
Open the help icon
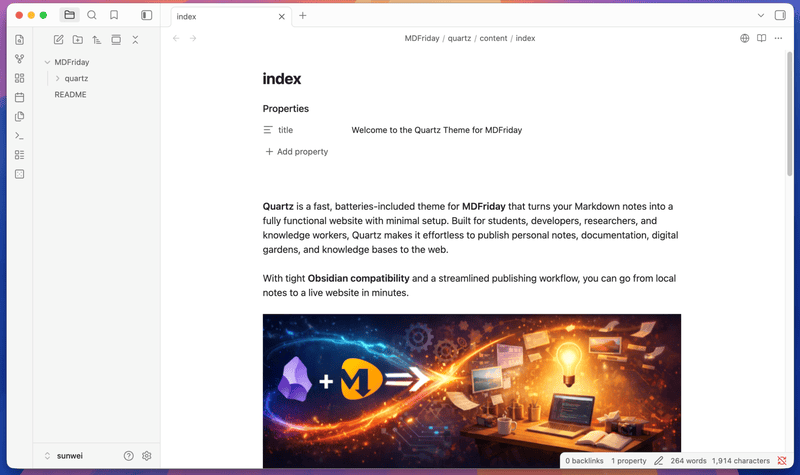[x=129, y=456]
